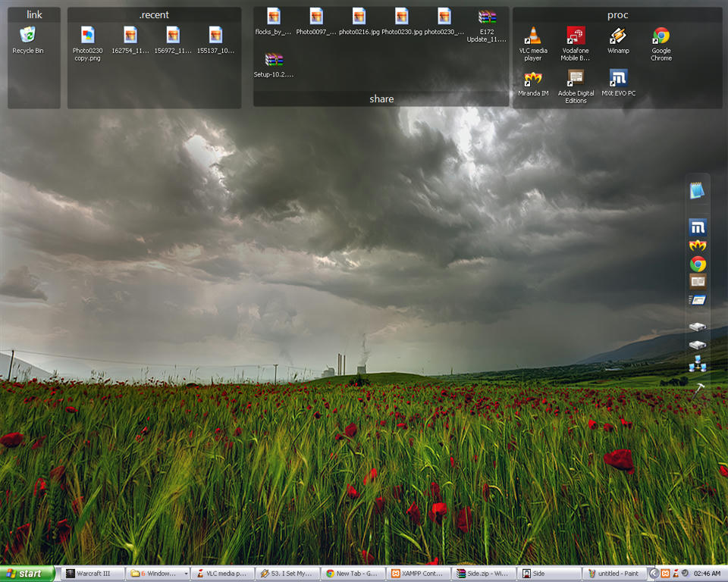Click the Chrome icon in side dock
Viewport: 728px width, 582px height.
point(698,264)
